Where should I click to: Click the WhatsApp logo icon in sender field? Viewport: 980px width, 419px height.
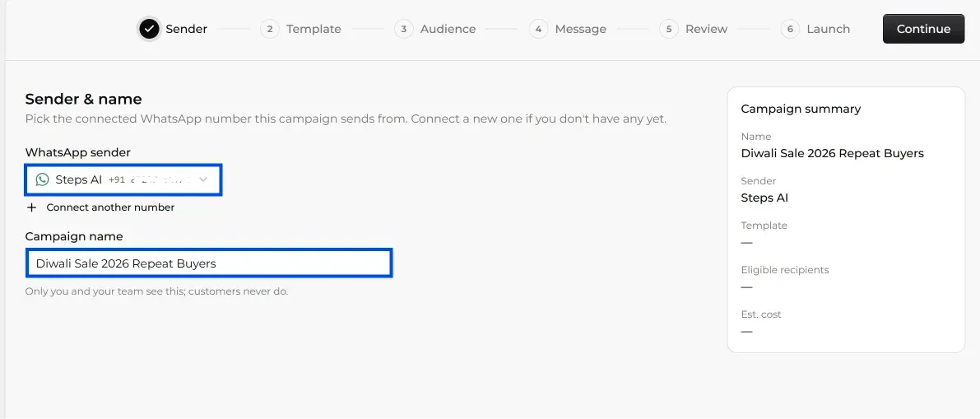[43, 179]
